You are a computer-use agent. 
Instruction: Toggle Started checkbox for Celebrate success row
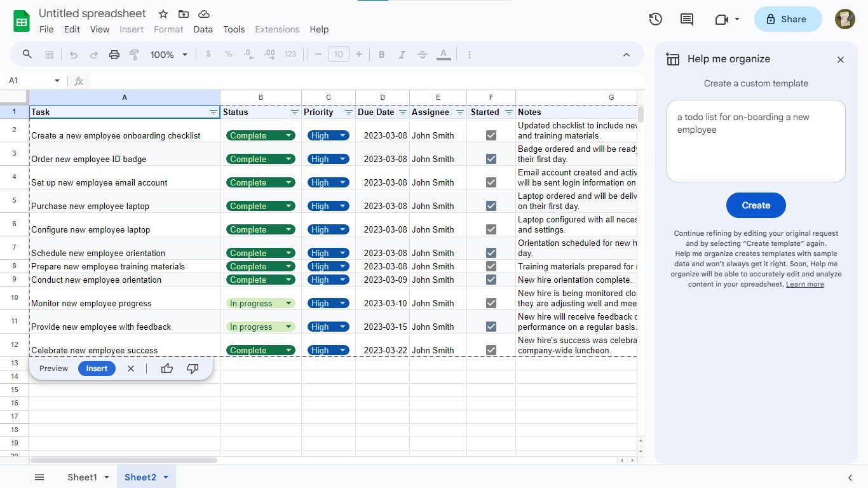point(491,350)
